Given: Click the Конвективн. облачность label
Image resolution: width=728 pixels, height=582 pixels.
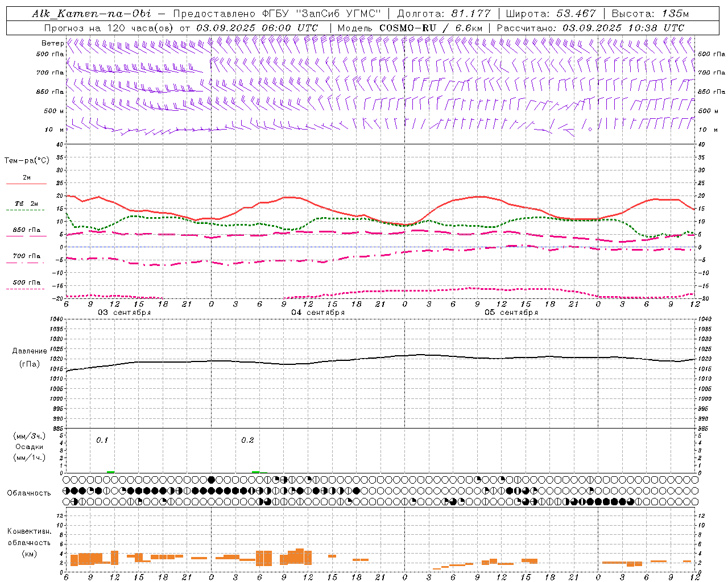Looking at the screenshot, I should tap(29, 537).
